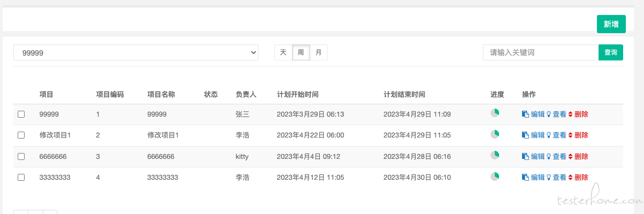Viewport: 644px width, 214px height.
Task: Click 删除 link in the 99999 row
Action: pyautogui.click(x=581, y=114)
